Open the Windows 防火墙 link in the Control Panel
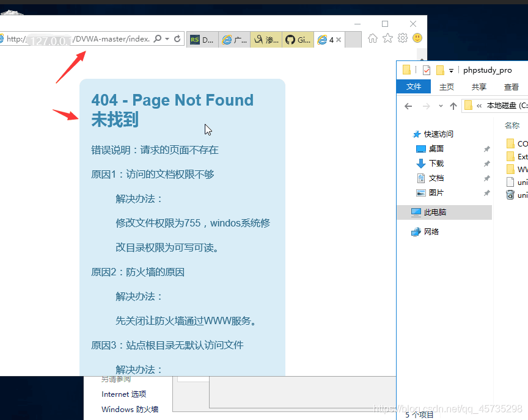 (x=130, y=409)
